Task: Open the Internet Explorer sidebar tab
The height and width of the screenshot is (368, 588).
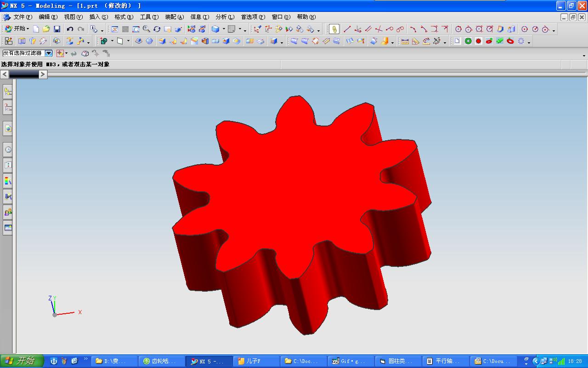Action: 8,129
